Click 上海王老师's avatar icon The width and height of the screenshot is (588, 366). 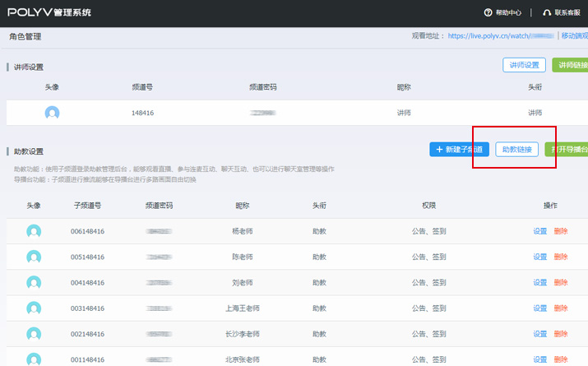click(34, 308)
